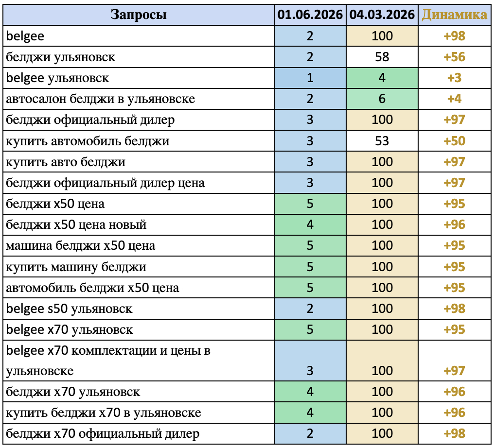Select dynamics '+50' cell
This screenshot has height=448, width=494.
coord(454,141)
